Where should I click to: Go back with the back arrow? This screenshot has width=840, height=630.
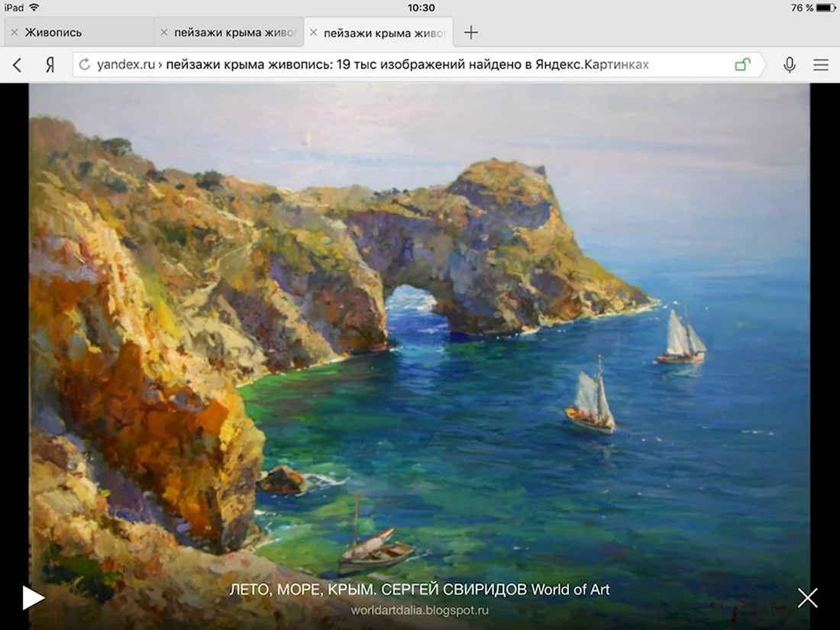pos(17,66)
